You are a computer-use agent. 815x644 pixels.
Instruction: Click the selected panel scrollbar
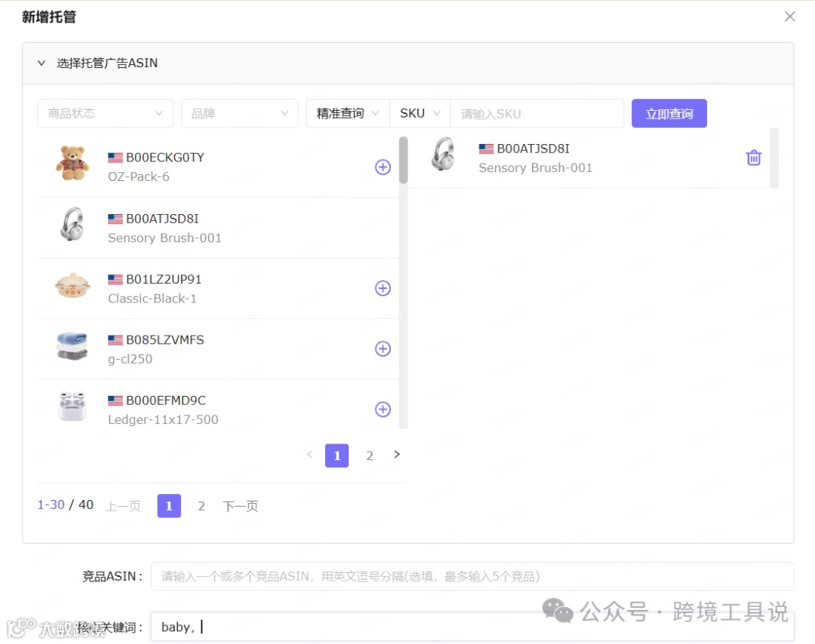[774, 158]
